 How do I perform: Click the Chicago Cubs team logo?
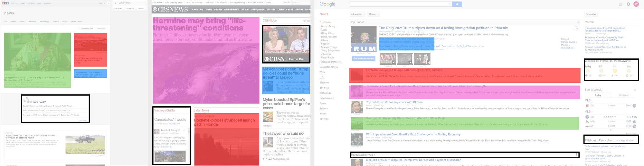click(634, 126)
